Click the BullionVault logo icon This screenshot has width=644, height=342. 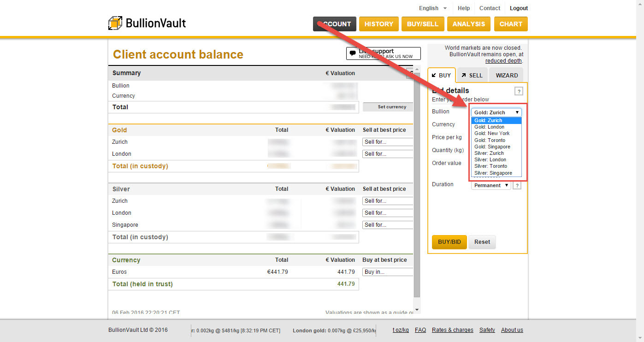click(x=115, y=23)
